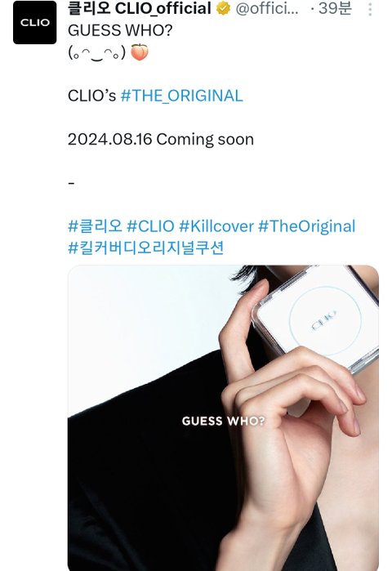Image resolution: width=392 pixels, height=571 pixels.
Task: Click the GUESS WHO? image overlay text
Action: coord(224,421)
